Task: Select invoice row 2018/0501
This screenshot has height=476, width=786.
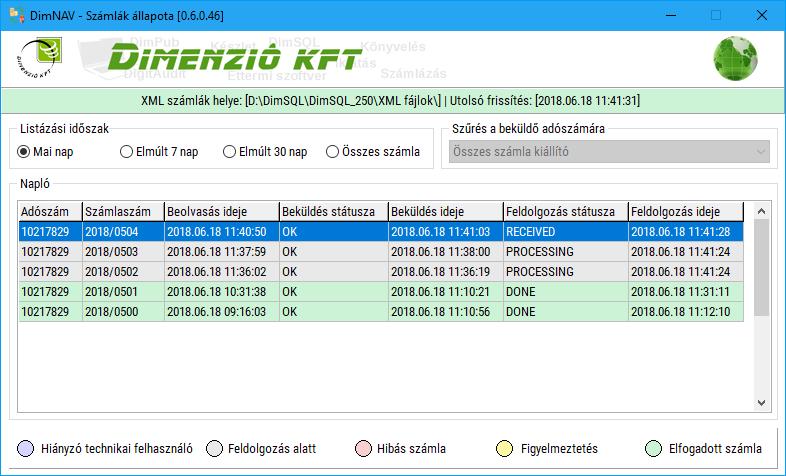Action: tap(381, 292)
